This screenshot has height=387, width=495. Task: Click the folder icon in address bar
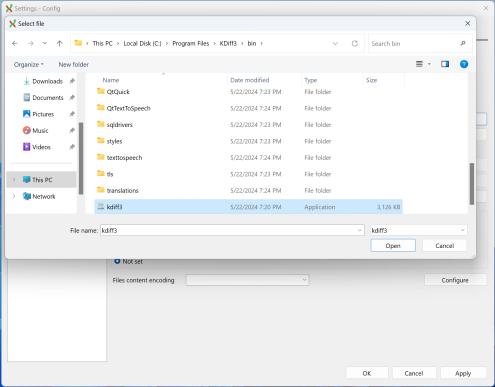coord(78,43)
